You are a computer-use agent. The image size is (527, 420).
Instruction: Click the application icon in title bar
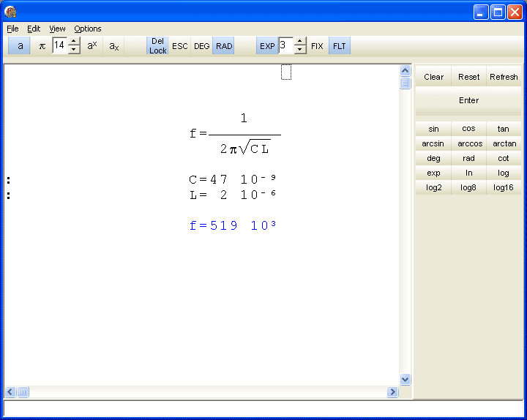[10, 12]
